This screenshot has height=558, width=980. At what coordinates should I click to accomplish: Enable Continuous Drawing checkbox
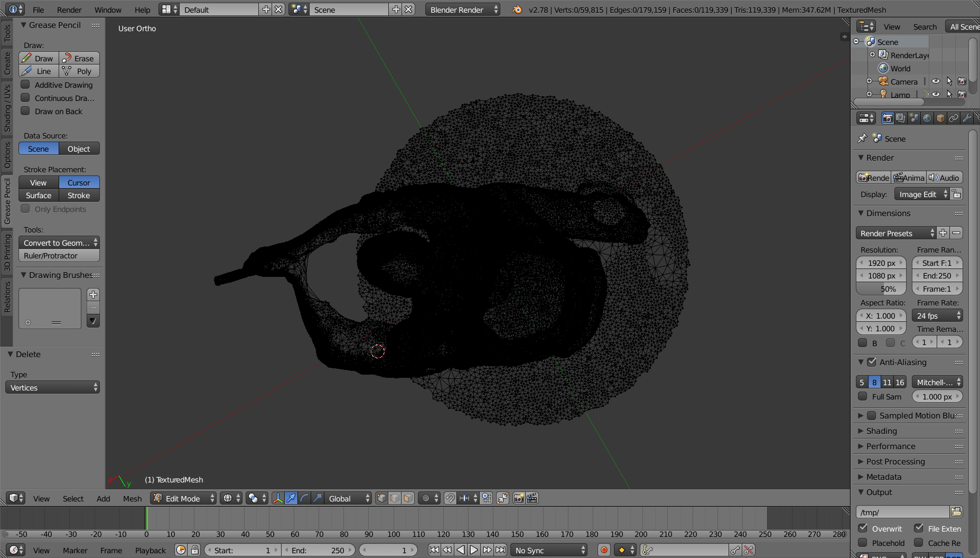[x=25, y=98]
